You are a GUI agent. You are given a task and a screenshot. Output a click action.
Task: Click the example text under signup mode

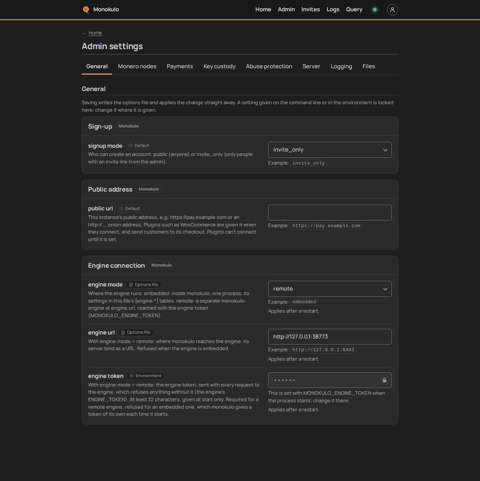[x=308, y=163]
